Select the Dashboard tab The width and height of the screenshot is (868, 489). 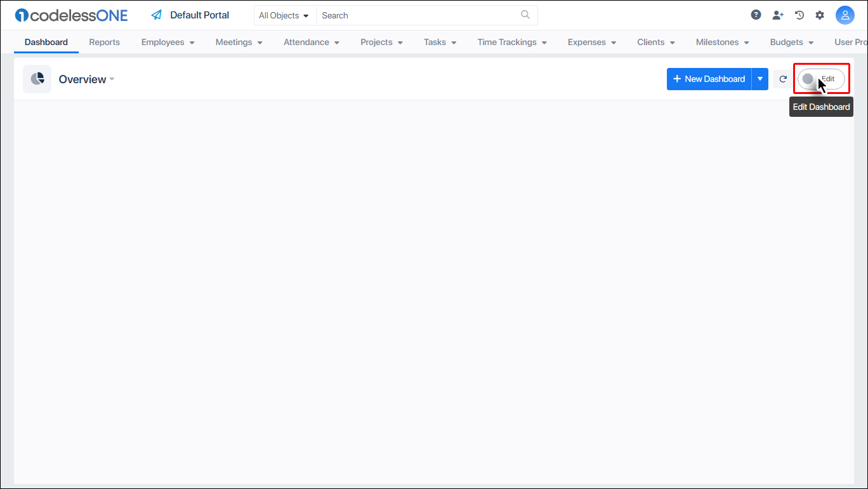(46, 42)
